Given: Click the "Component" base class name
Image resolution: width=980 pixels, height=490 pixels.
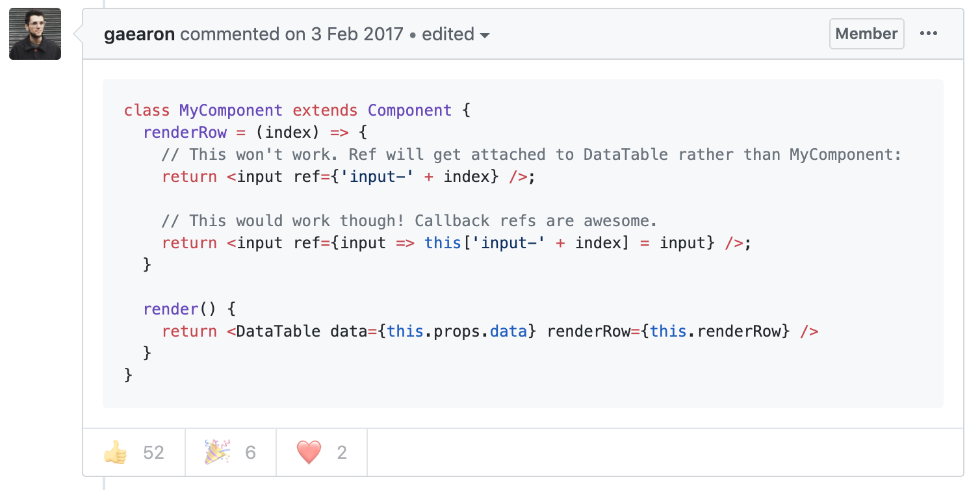Looking at the screenshot, I should [x=409, y=110].
